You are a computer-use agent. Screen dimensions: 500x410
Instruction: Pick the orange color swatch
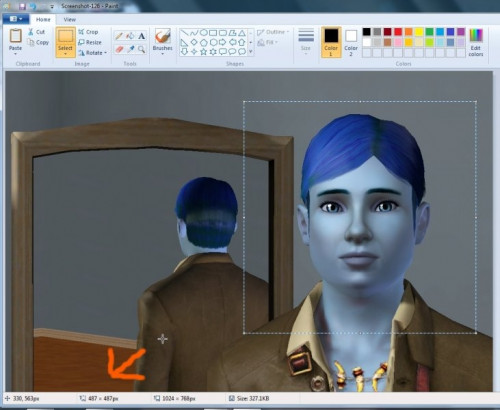point(408,32)
